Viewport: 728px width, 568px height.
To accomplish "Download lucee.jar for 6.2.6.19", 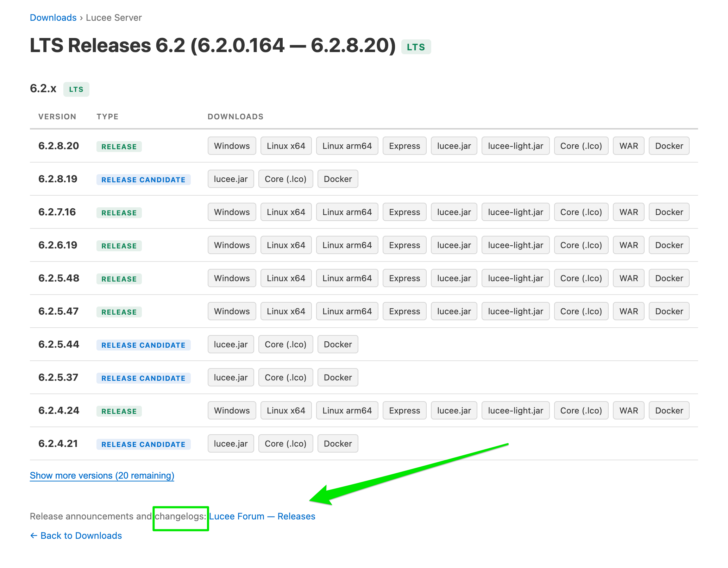I will [454, 245].
